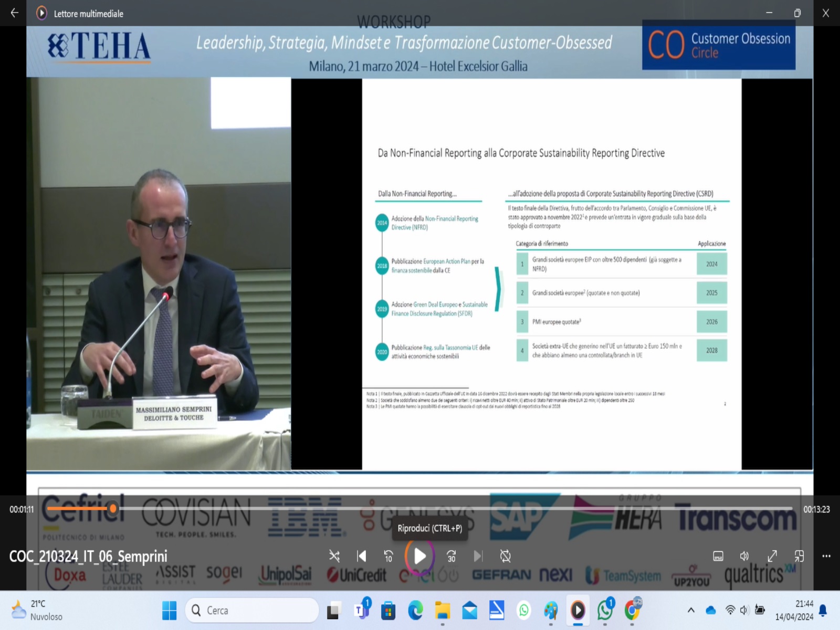Image resolution: width=840 pixels, height=630 pixels.
Task: Open the more options ellipsis menu
Action: tap(826, 556)
